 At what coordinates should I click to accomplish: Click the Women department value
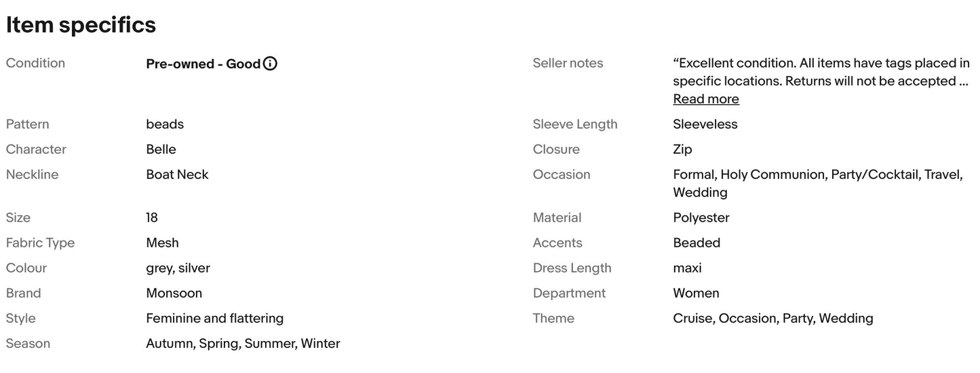click(x=696, y=293)
